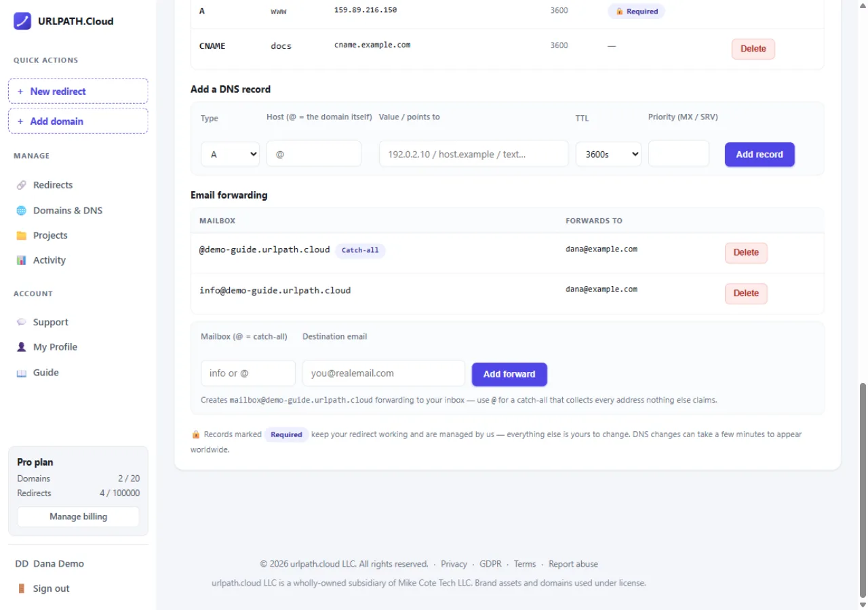Click the 159.89.216.150 IP address
Screen dimensions: 868x610
point(366,10)
